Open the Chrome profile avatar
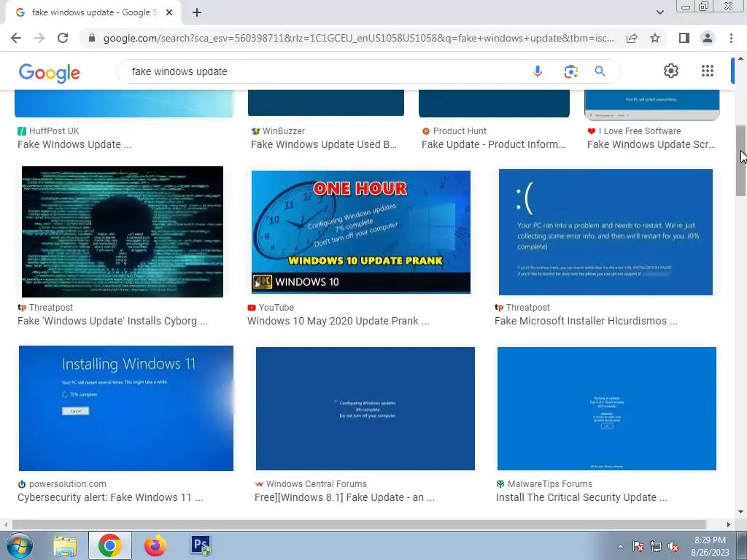The width and height of the screenshot is (747, 560). point(708,38)
